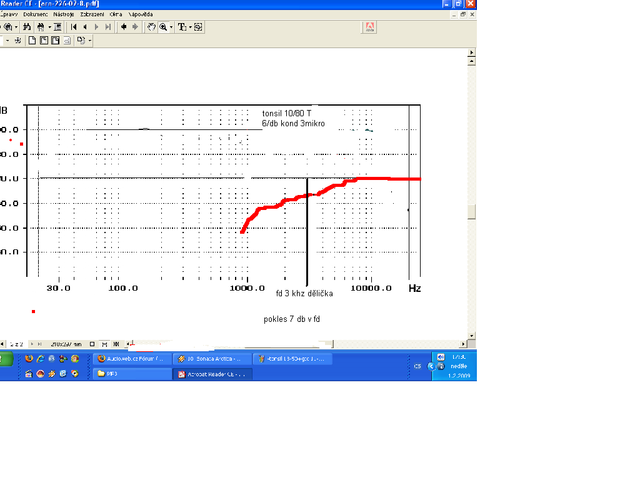Open the MP3 folder taskbar button
Viewport: 640px width, 480px height.
pos(132,374)
